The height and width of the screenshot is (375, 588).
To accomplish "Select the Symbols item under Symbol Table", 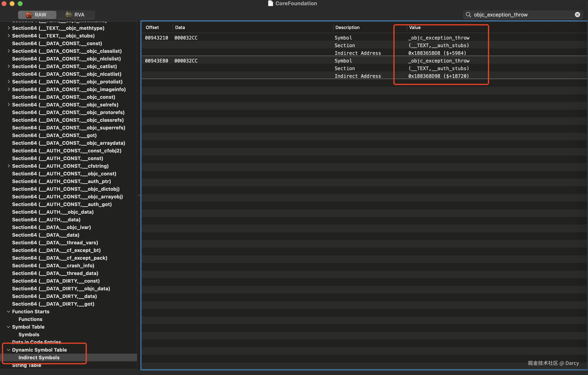I will (29, 334).
